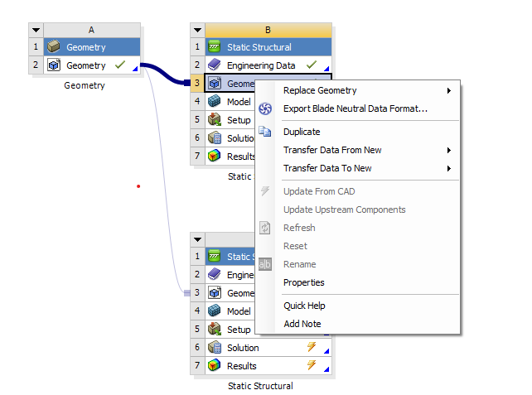Select Geometry title row of system A
Image resolution: width=532 pixels, height=395 pixels.
[92, 47]
